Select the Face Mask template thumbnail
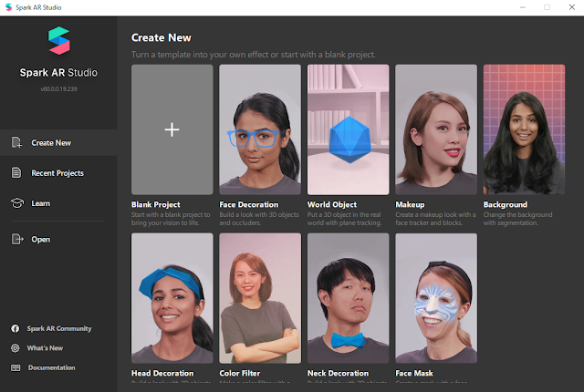The width and height of the screenshot is (584, 392). pos(436,298)
